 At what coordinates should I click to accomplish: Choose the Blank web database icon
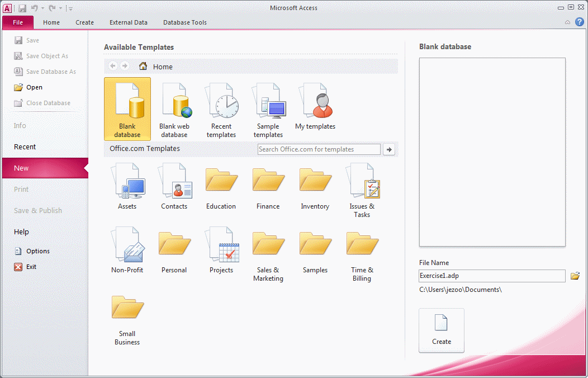173,108
